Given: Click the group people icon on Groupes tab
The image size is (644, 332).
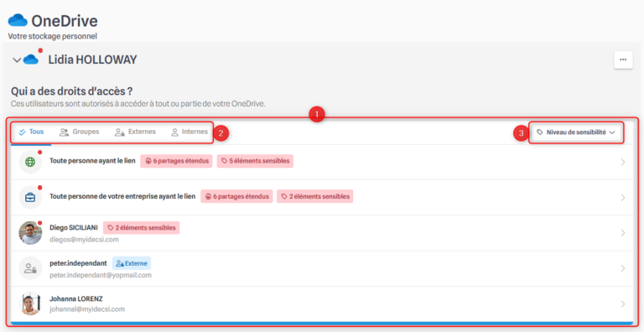Looking at the screenshot, I should [64, 132].
